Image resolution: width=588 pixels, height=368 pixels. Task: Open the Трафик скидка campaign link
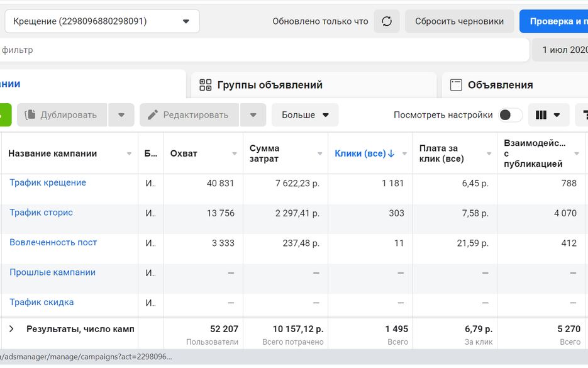click(x=42, y=303)
